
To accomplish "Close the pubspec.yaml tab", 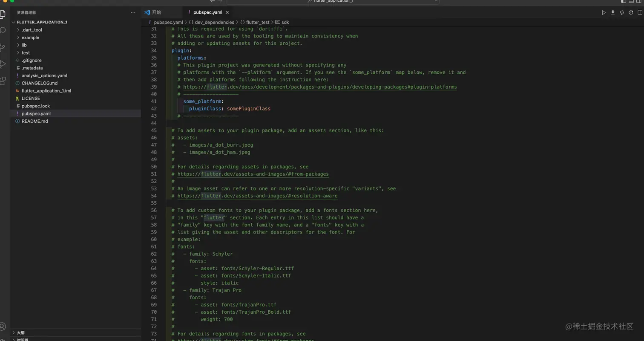I will pyautogui.click(x=227, y=13).
